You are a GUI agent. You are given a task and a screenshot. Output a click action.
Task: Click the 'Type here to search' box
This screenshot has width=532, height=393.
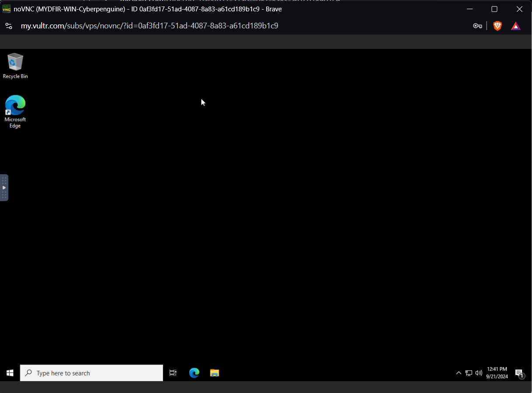click(x=91, y=373)
